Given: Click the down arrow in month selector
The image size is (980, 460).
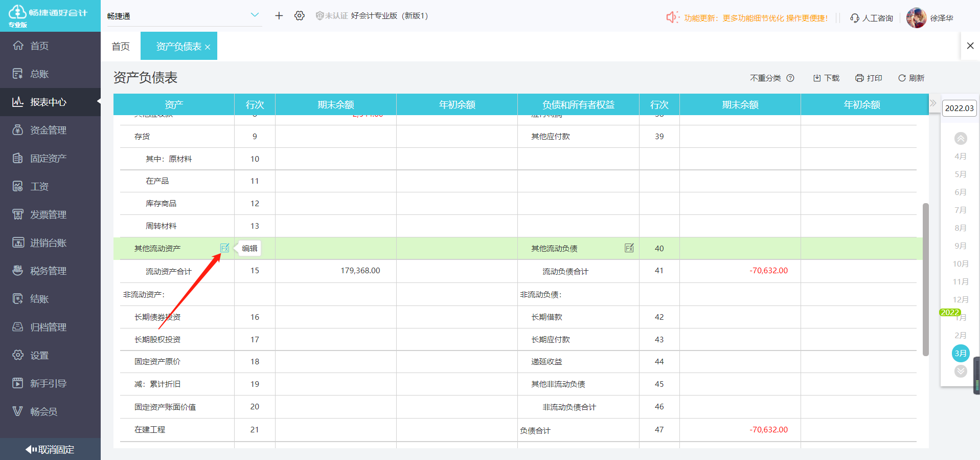Looking at the screenshot, I should coord(961,371).
